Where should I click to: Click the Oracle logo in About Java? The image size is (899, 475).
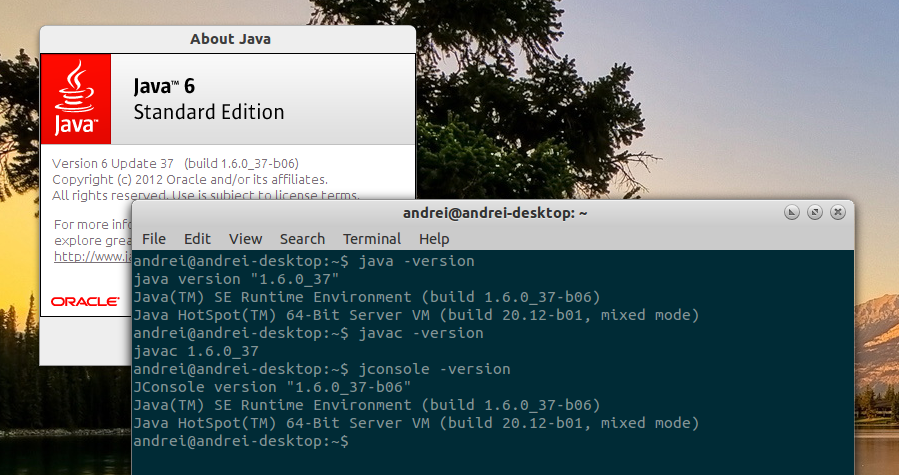85,301
